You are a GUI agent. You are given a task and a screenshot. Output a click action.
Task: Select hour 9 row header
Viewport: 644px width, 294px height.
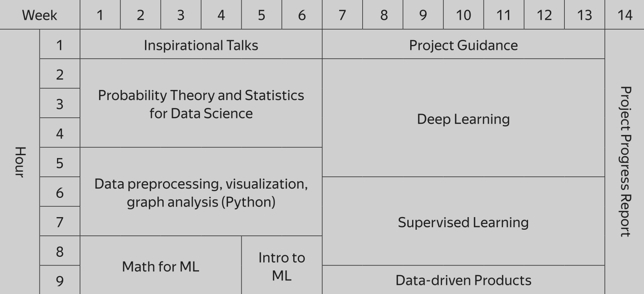point(59,280)
